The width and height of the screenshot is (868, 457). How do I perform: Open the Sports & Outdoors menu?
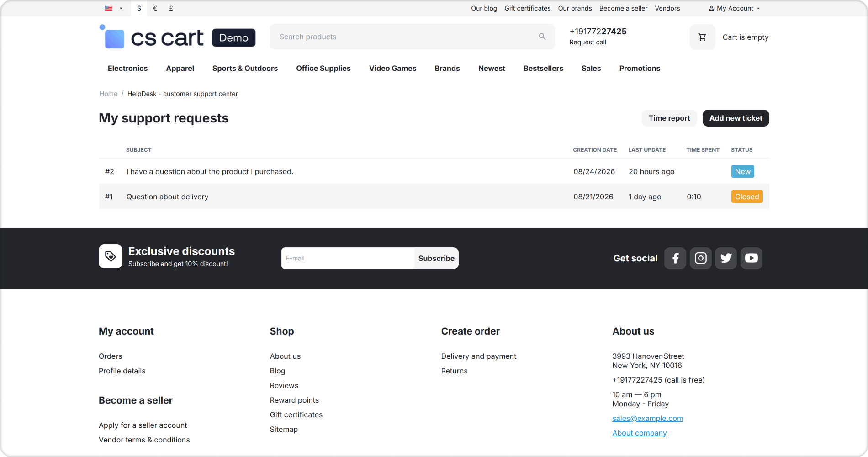pyautogui.click(x=245, y=68)
